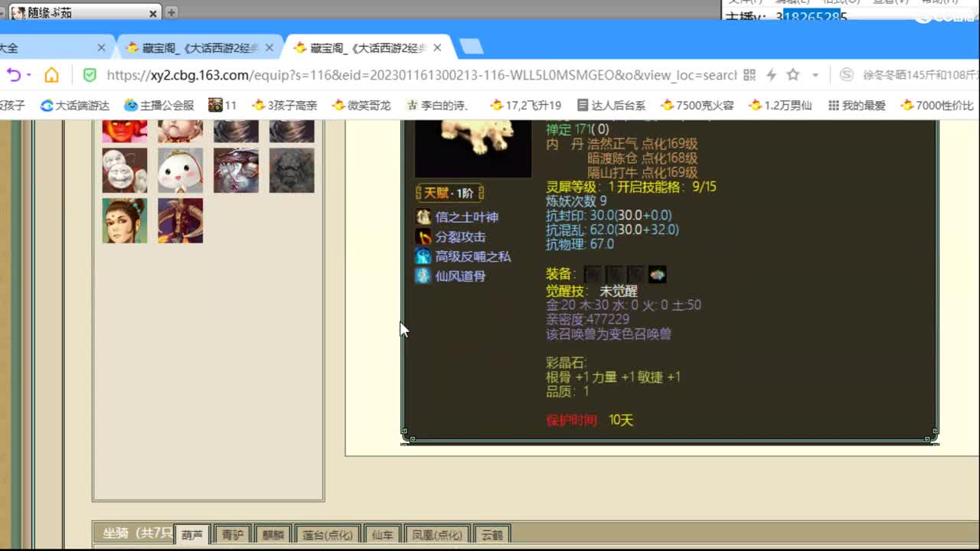
Task: Open the 微笑哥龙 bookmark
Action: coord(361,105)
